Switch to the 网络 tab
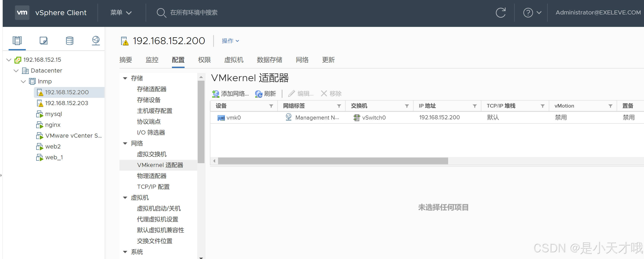This screenshot has width=644, height=259. point(302,60)
